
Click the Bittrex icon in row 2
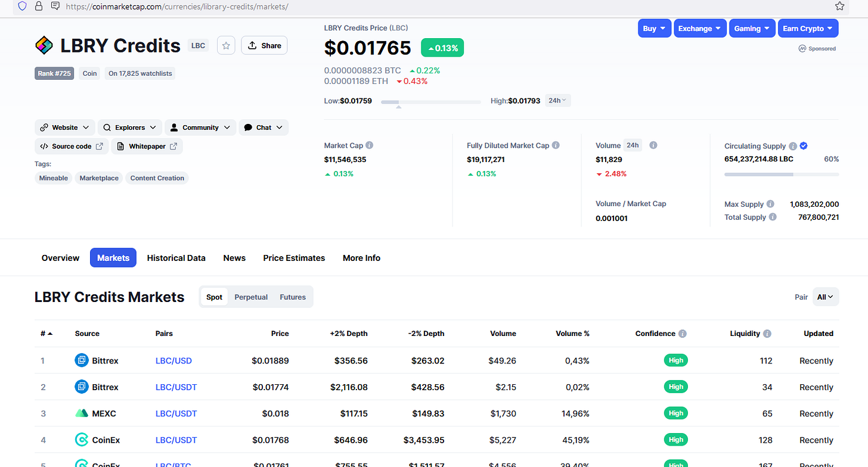(x=82, y=387)
